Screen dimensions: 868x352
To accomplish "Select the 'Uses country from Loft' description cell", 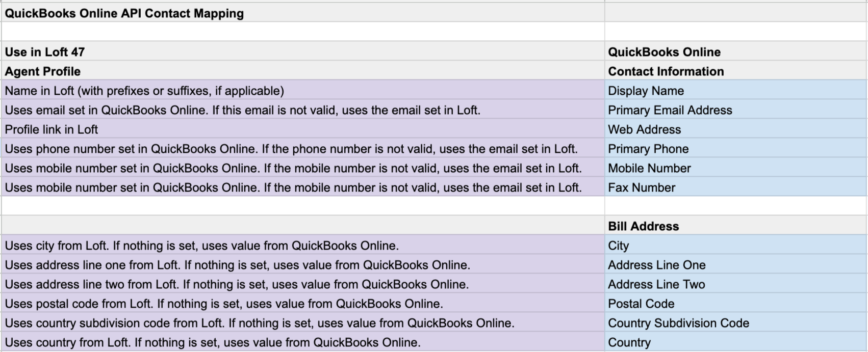I will pyautogui.click(x=303, y=342).
